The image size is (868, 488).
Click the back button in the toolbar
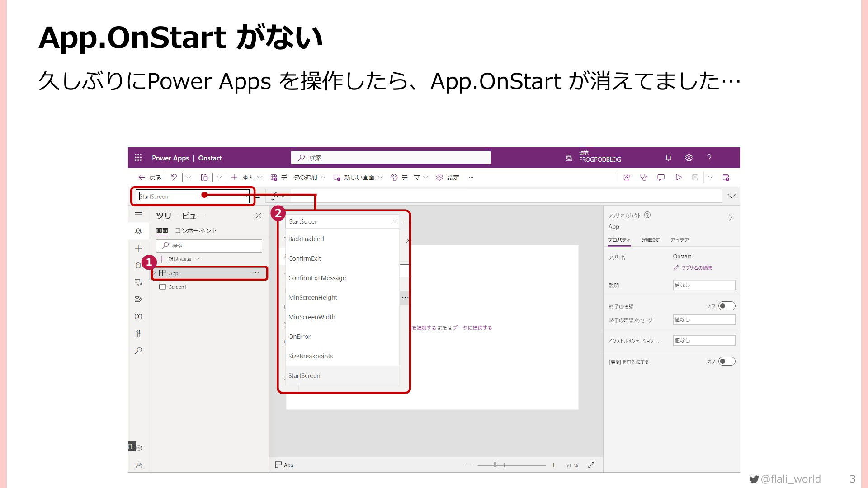[x=150, y=178]
